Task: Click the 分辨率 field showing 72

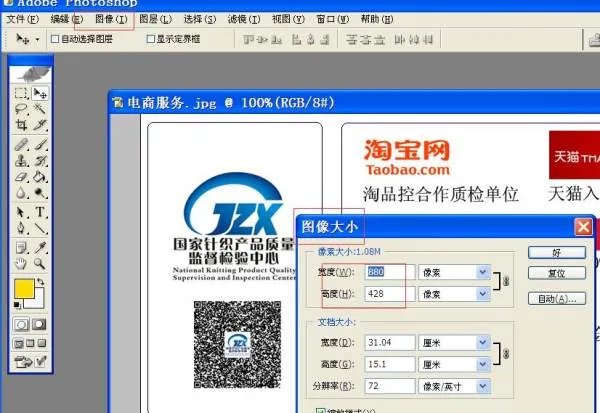Action: coord(390,386)
